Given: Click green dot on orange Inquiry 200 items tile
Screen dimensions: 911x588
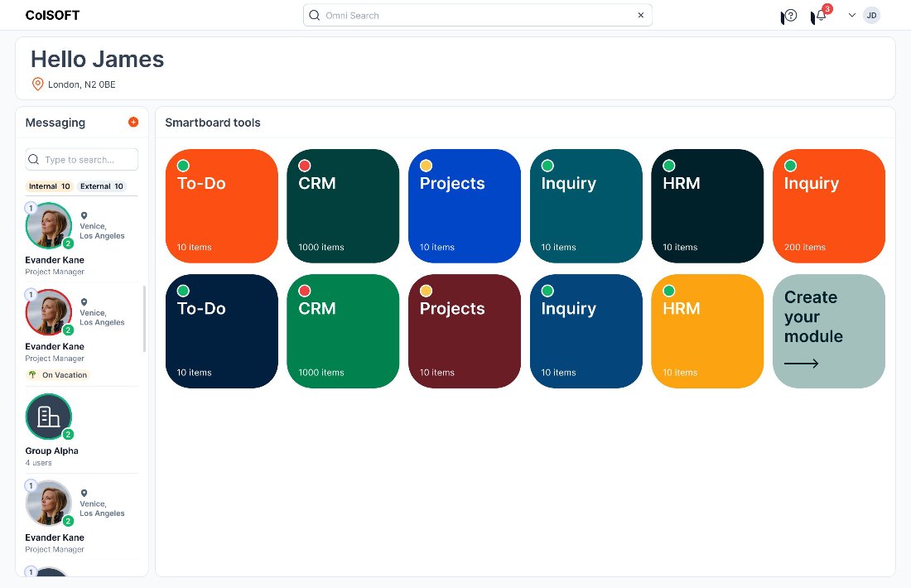Looking at the screenshot, I should pos(790,166).
